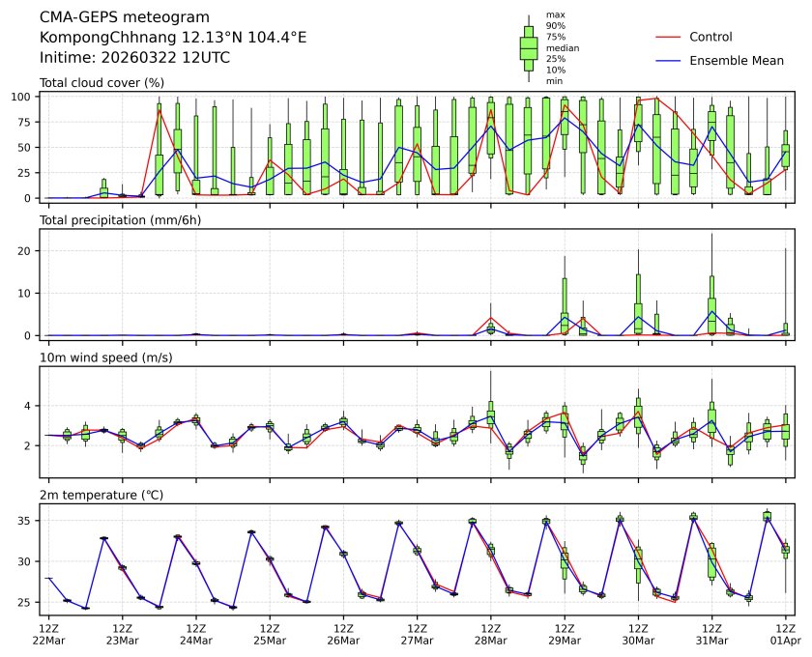Click the KompongChhnang location text
812x657 pixels.
tap(173, 38)
